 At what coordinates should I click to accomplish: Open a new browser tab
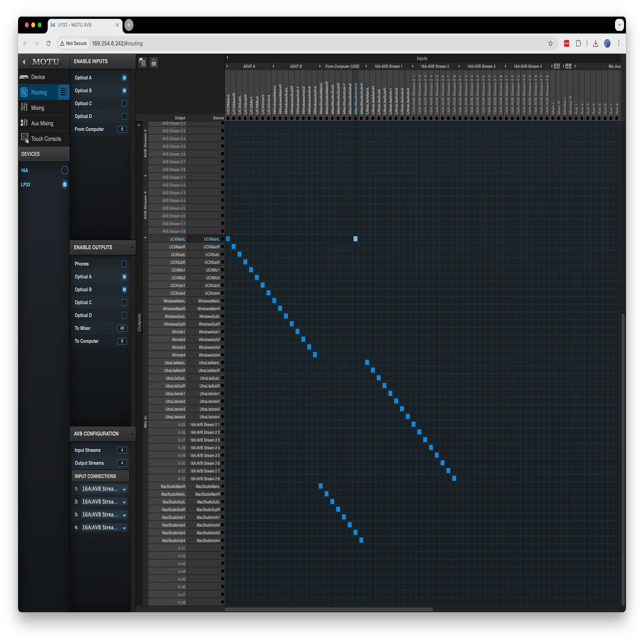tap(129, 25)
